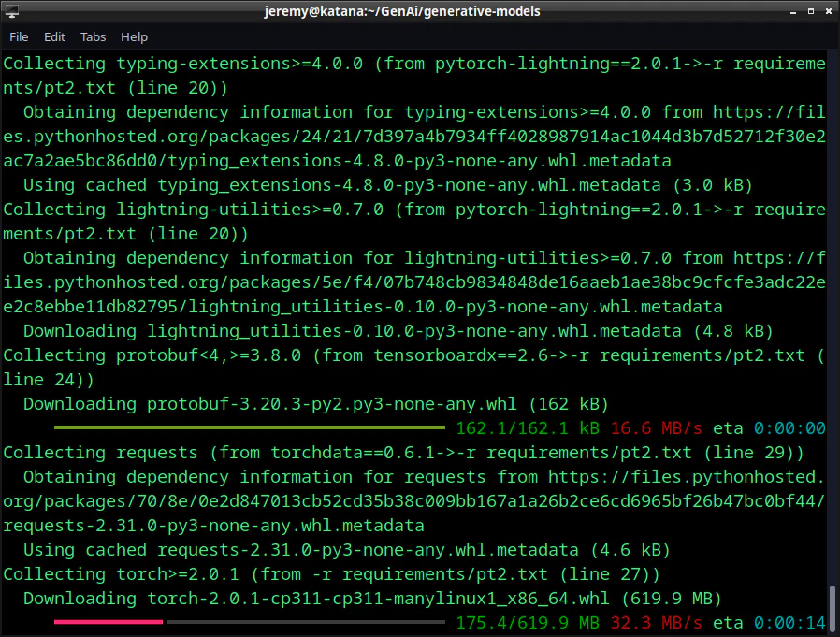Close the terminal window
Viewport: 840px width, 637px height.
click(828, 11)
